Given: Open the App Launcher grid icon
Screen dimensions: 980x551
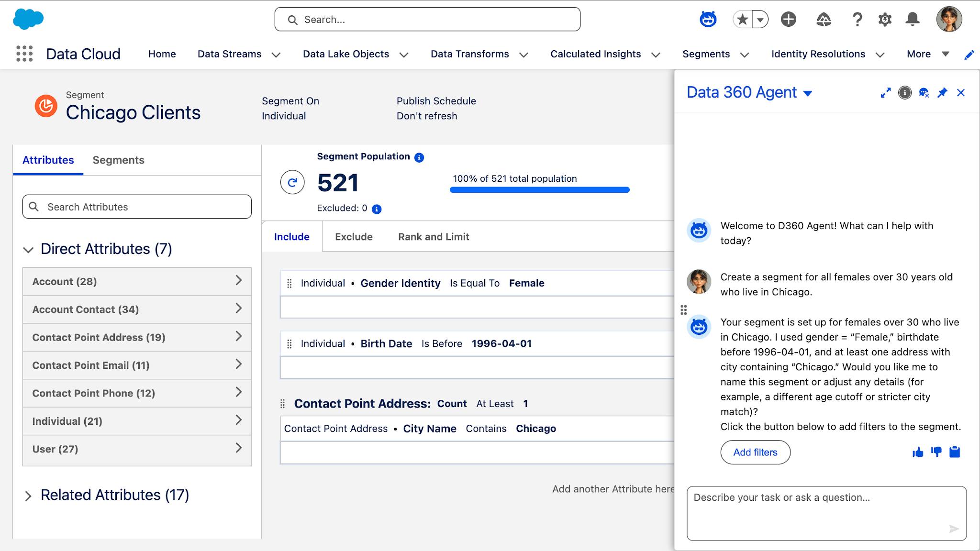Looking at the screenshot, I should tap(24, 54).
